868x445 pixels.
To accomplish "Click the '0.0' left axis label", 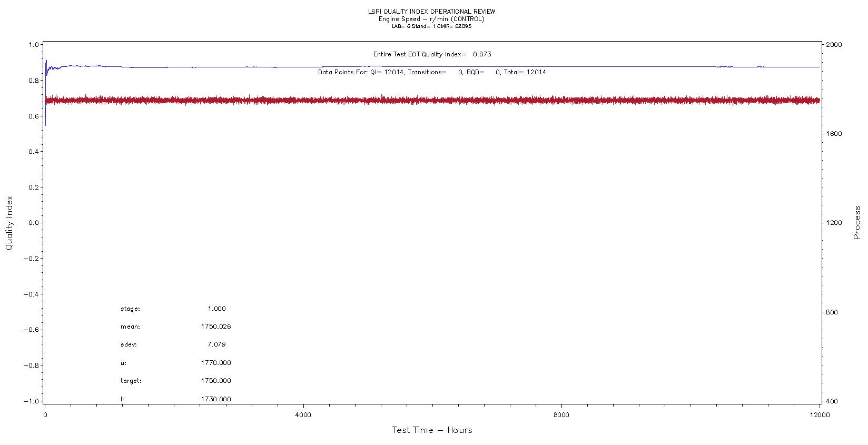I will (x=34, y=223).
